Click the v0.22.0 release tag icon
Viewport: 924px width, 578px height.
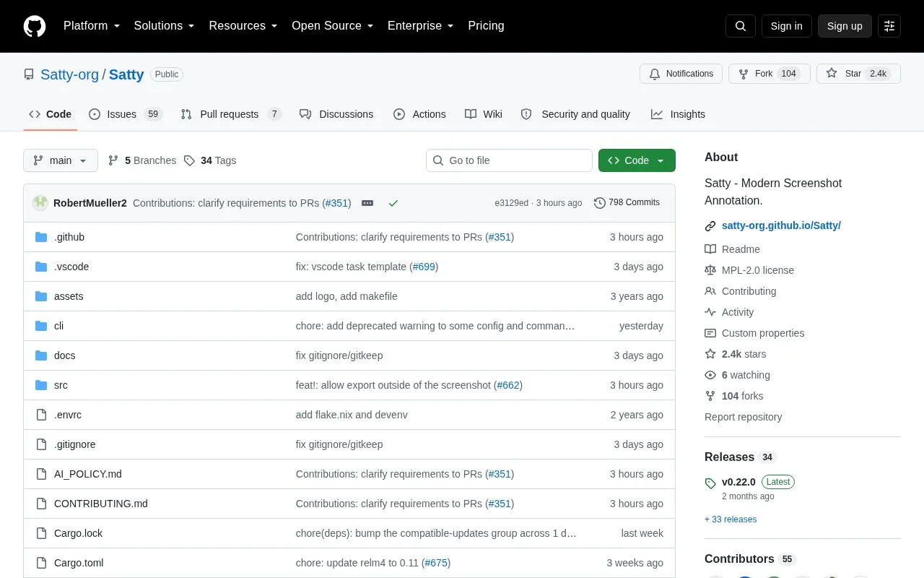pyautogui.click(x=710, y=483)
